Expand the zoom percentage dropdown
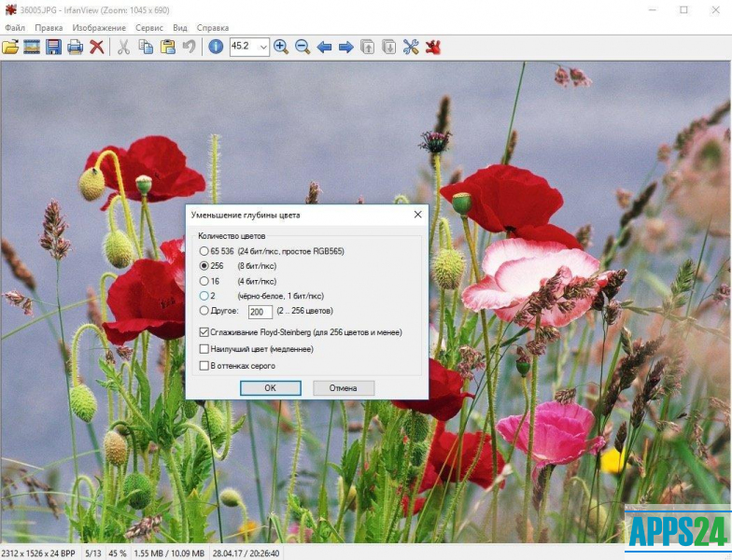The image size is (732, 560). point(262,47)
